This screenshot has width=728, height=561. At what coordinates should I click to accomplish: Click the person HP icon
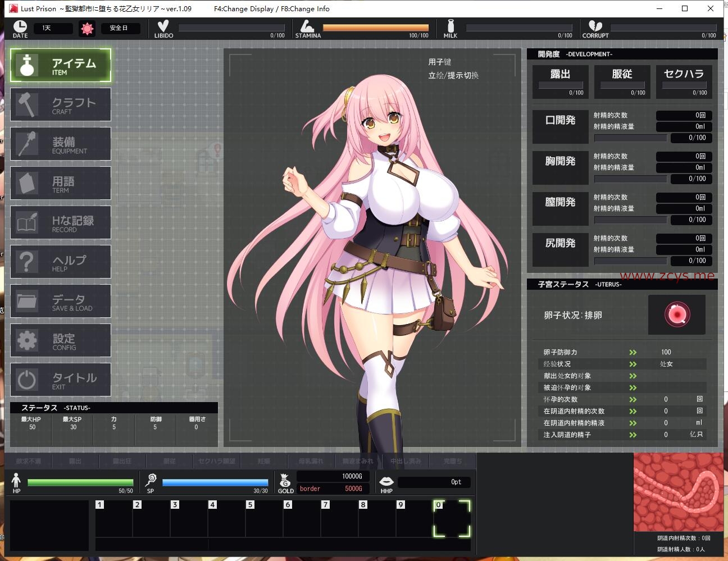[x=16, y=480]
